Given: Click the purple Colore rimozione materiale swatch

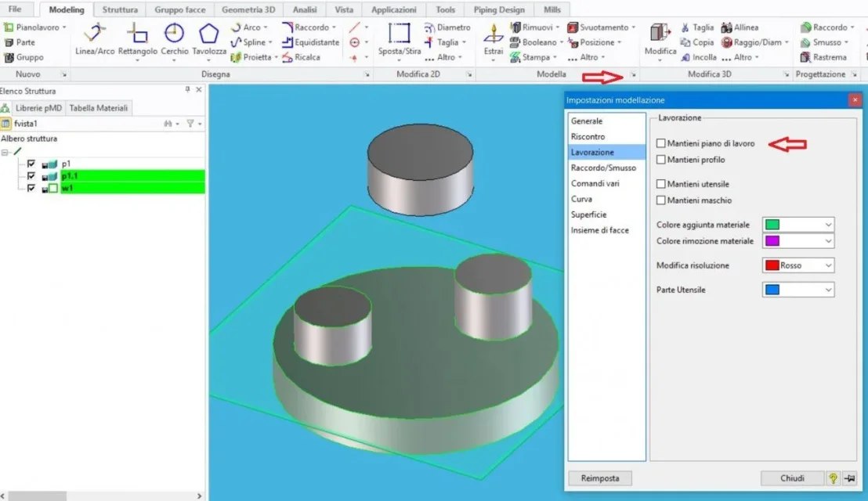Looking at the screenshot, I should click(x=772, y=241).
